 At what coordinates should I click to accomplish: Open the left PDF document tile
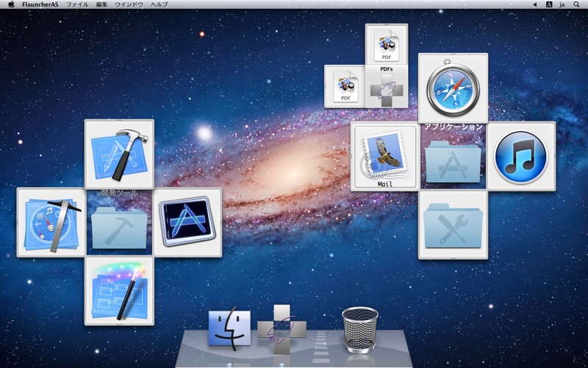tap(345, 86)
